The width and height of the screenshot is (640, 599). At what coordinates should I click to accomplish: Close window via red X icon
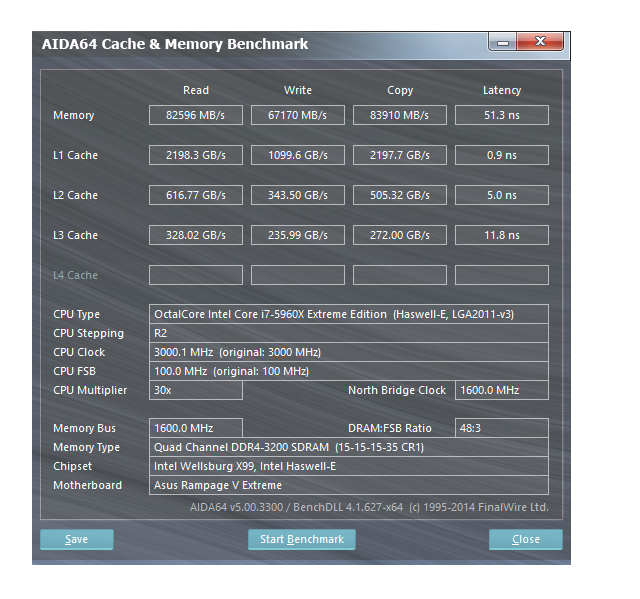tap(540, 42)
